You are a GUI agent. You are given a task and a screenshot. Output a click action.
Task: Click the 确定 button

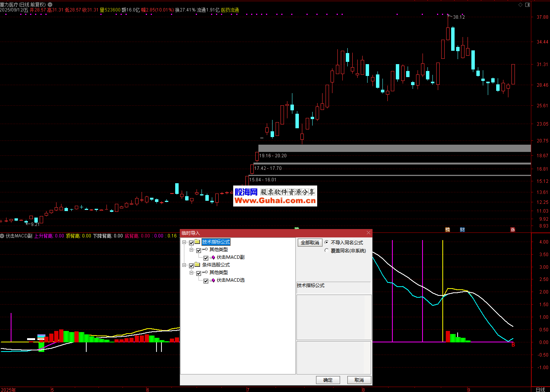click(x=328, y=380)
